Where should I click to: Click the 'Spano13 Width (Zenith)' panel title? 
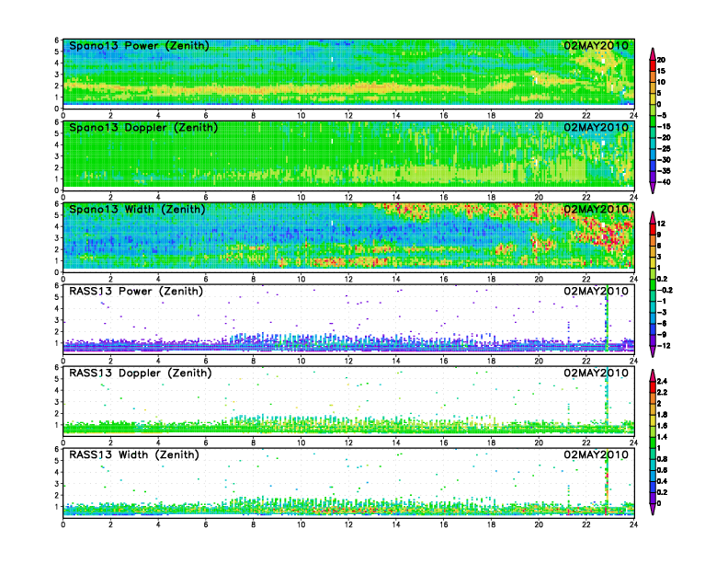pos(137,209)
